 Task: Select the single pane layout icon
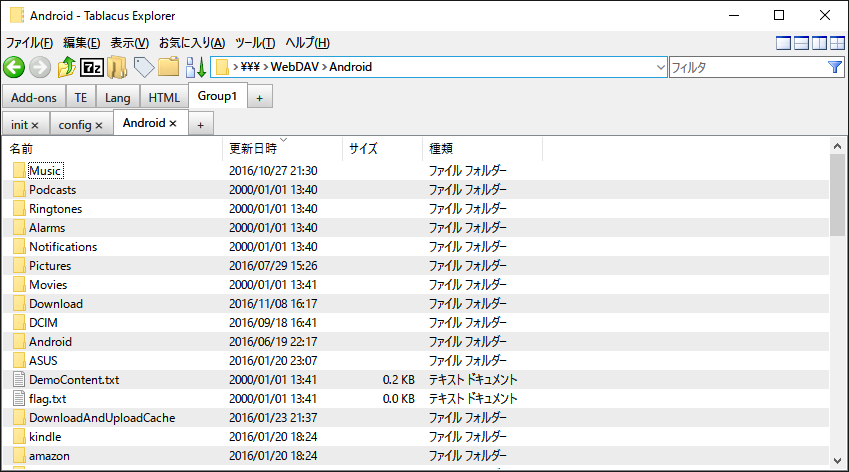(783, 43)
